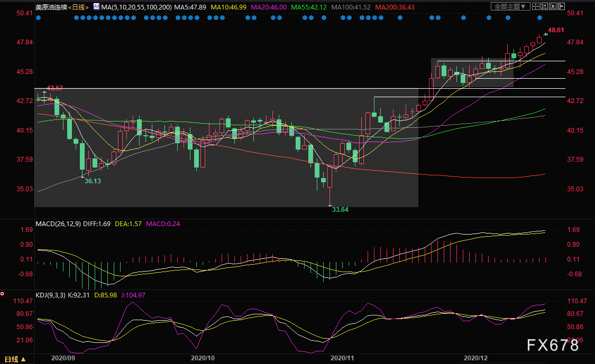
Task: Click the 36.13 swing low label
Action: coord(93,181)
